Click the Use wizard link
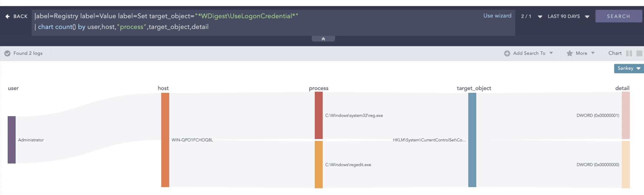This screenshot has width=644, height=195. tap(497, 16)
